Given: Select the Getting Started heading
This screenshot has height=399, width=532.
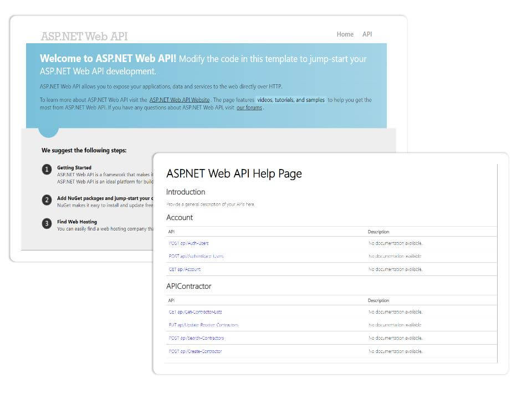Looking at the screenshot, I should [74, 167].
